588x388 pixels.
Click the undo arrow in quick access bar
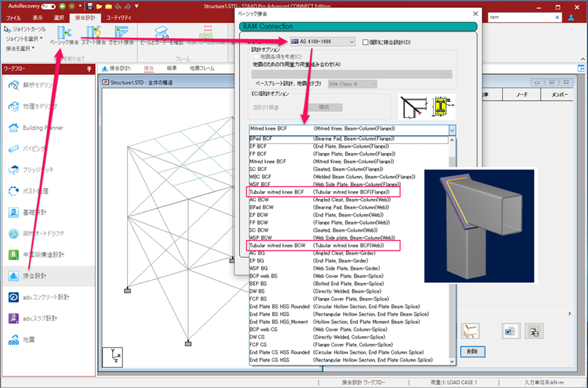coord(118,6)
